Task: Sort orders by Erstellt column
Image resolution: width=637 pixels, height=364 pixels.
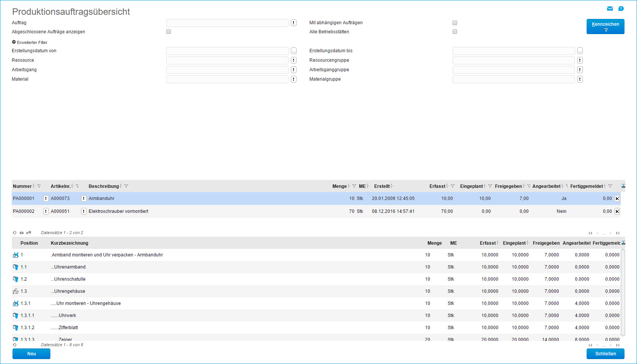Action: [x=392, y=186]
